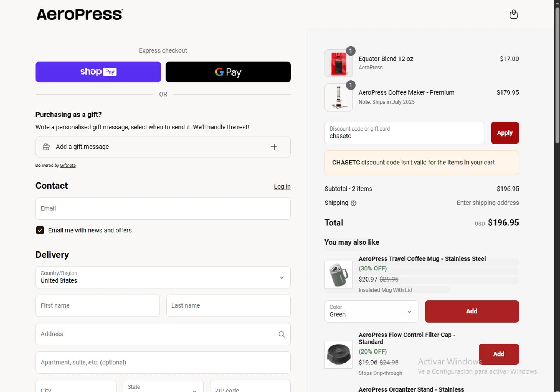This screenshot has height=392, width=560.
Task: Click the AeroPress logo
Action: coord(80,15)
